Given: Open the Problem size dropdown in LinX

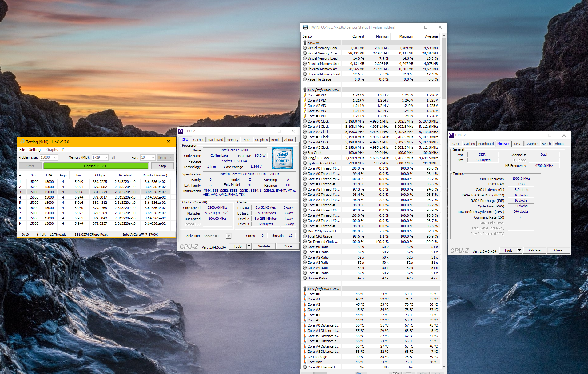Looking at the screenshot, I should point(55,158).
